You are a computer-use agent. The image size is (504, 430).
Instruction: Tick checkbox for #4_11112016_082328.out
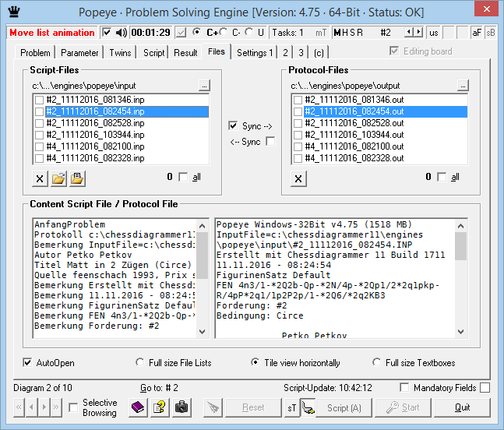point(298,158)
